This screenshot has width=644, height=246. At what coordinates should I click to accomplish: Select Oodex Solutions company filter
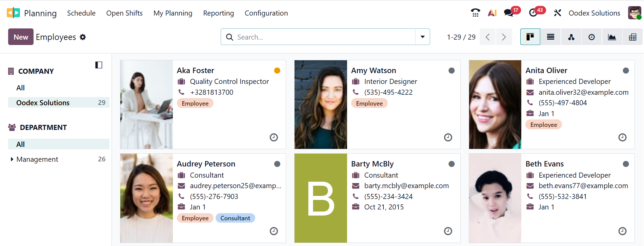tap(43, 103)
